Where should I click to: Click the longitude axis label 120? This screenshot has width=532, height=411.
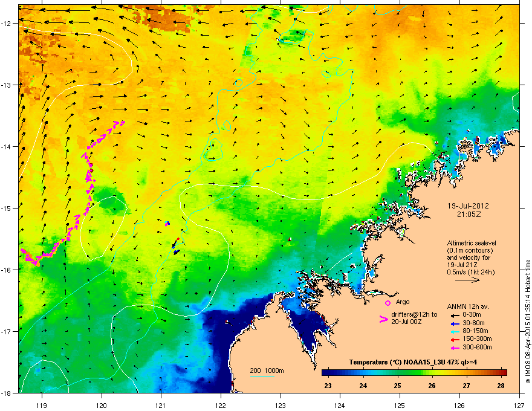tap(102, 405)
